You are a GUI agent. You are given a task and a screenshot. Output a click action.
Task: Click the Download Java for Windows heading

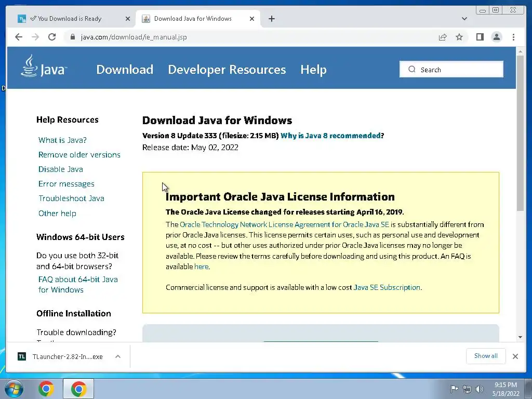tap(217, 121)
